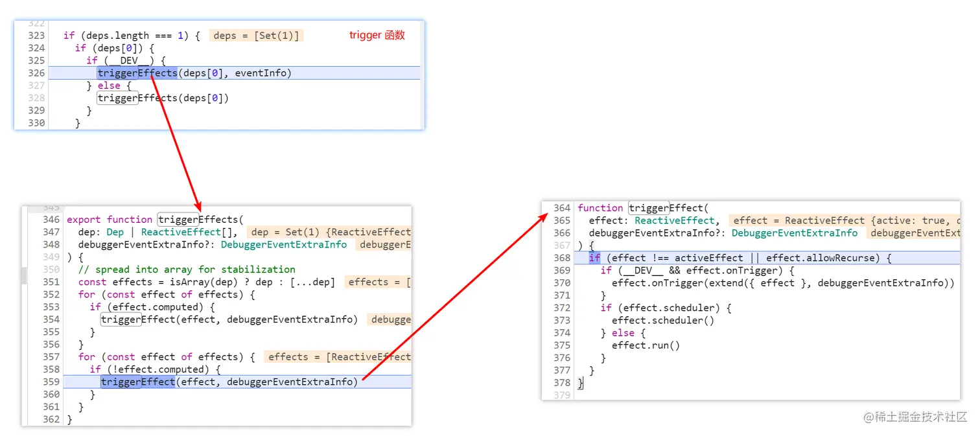The width and height of the screenshot is (980, 436).
Task: Click the highlighted triggerEffects call on line 326
Action: click(x=137, y=73)
